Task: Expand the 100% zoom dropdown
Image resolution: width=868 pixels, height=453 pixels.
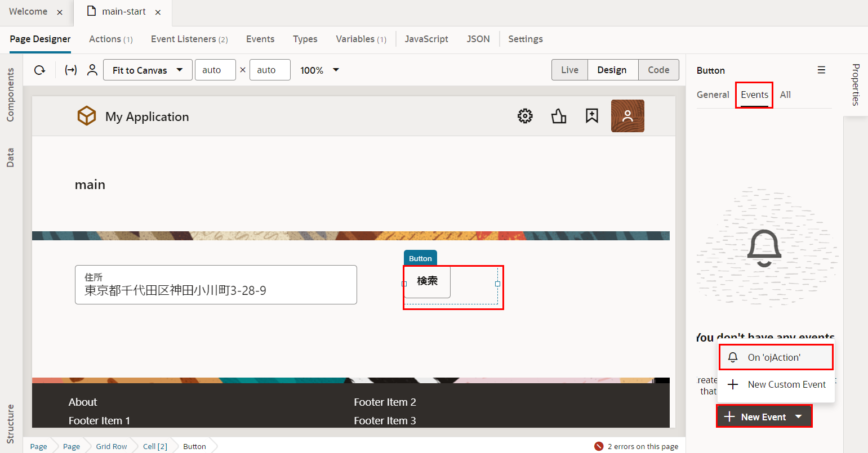Action: pos(320,70)
